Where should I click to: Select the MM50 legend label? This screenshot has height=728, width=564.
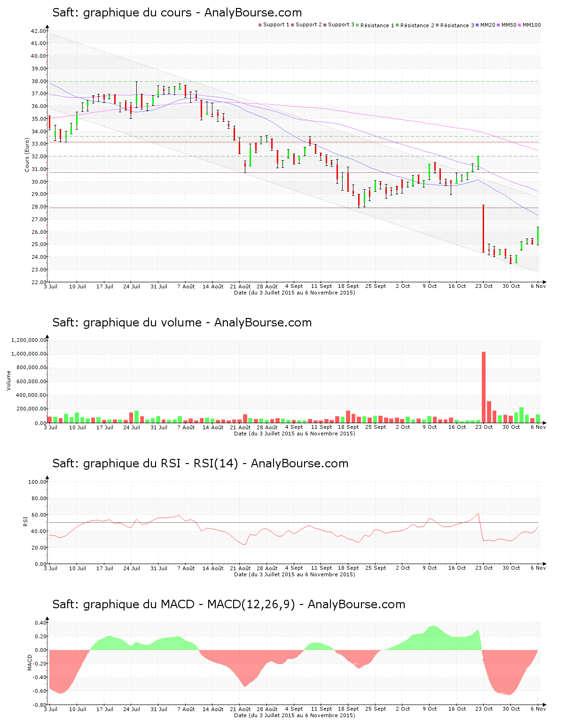point(509,25)
